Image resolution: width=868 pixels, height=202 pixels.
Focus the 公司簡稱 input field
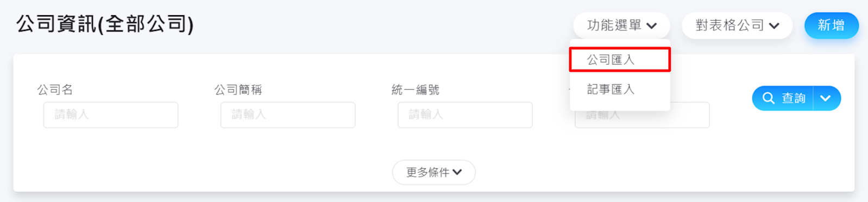[288, 115]
